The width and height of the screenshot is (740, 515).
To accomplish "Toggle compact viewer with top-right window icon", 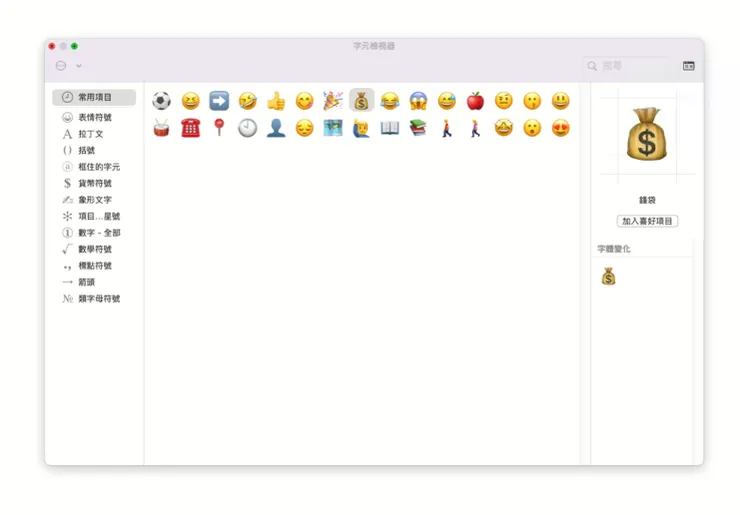I will [689, 66].
